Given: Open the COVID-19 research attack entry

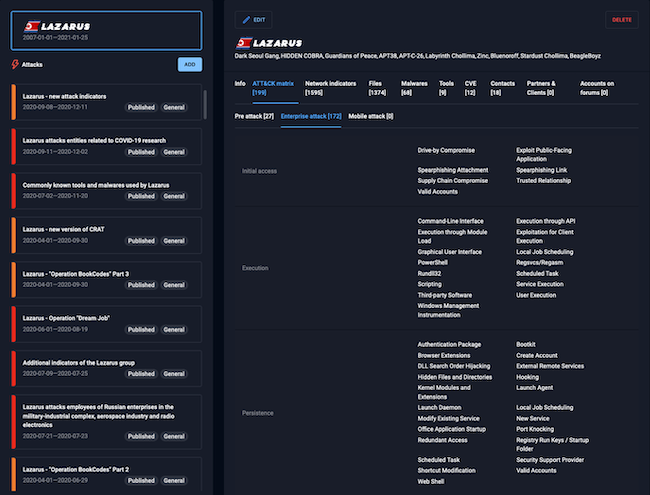Looking at the screenshot, I should click(x=108, y=146).
